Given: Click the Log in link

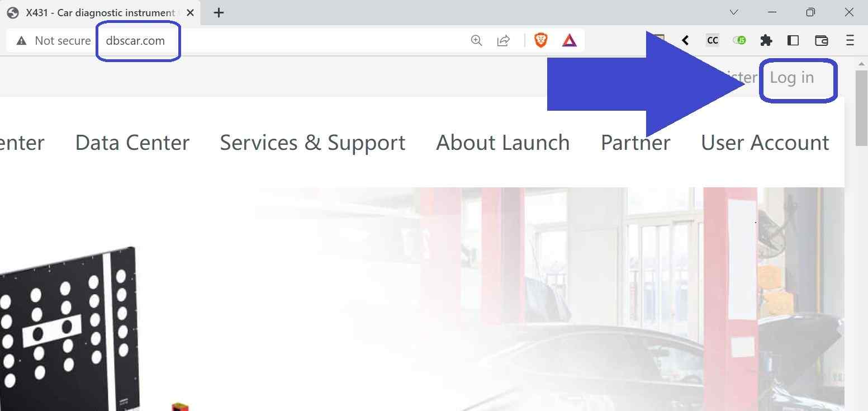Looking at the screenshot, I should tap(791, 78).
